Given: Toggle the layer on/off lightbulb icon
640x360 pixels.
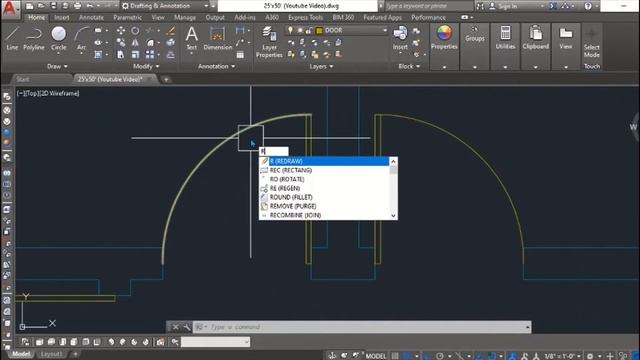Looking at the screenshot, I should tap(290, 30).
